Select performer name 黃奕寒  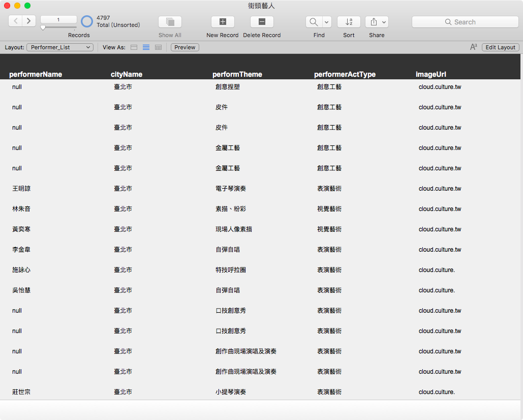click(x=21, y=229)
